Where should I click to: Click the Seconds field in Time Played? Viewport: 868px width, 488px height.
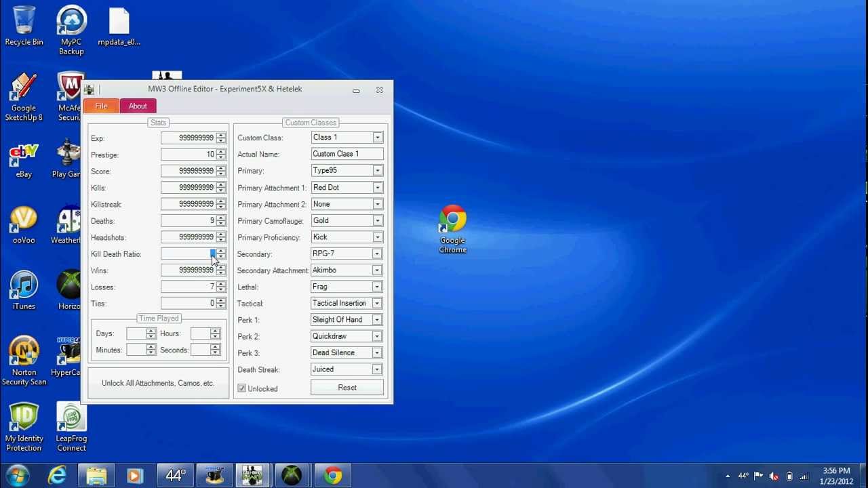coord(201,350)
